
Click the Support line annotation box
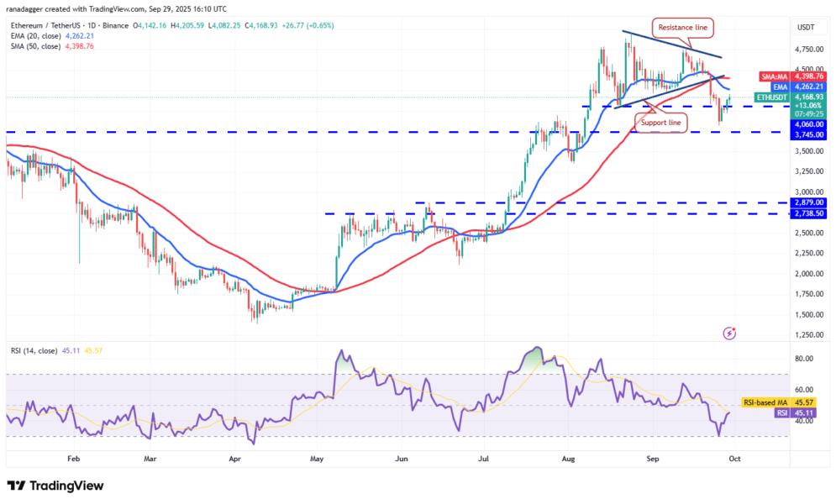(660, 123)
